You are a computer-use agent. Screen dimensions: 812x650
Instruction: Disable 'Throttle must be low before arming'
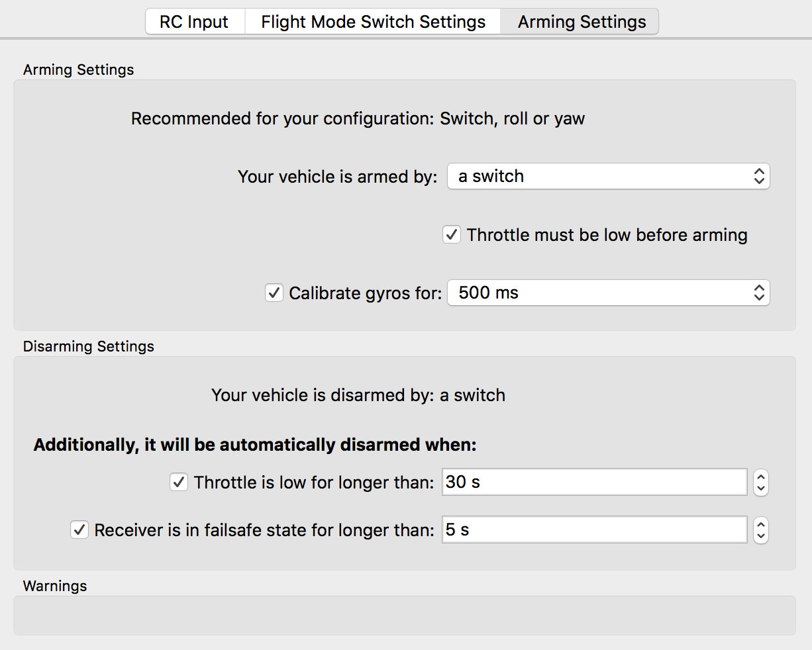point(451,234)
